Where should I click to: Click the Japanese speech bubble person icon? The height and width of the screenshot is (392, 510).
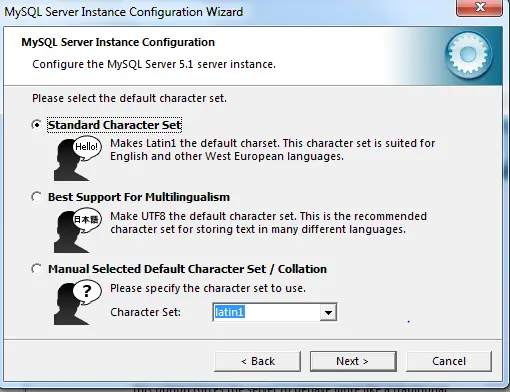click(x=77, y=231)
